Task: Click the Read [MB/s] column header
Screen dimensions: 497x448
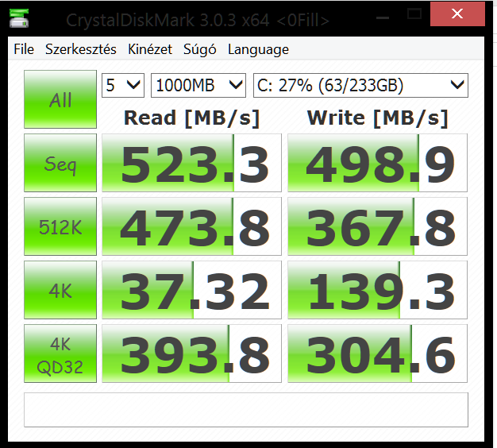Action: (191, 118)
